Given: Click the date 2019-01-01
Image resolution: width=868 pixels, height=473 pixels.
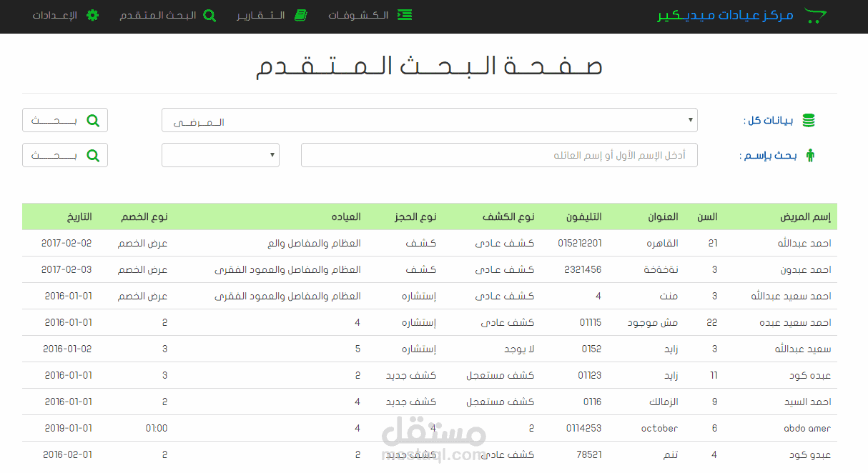Looking at the screenshot, I should click(68, 428).
